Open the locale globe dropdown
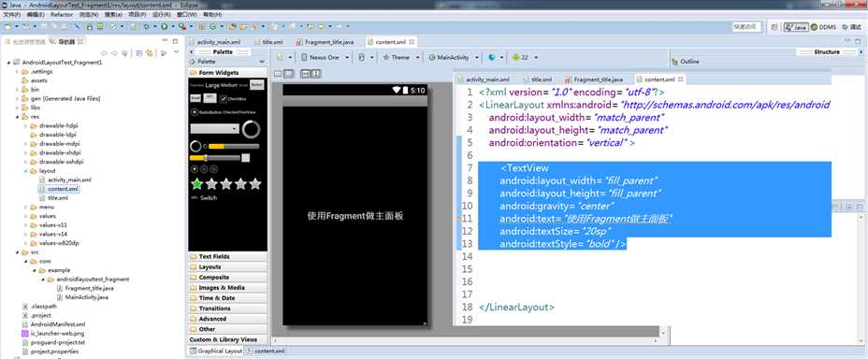The image size is (868, 359). 496,57
